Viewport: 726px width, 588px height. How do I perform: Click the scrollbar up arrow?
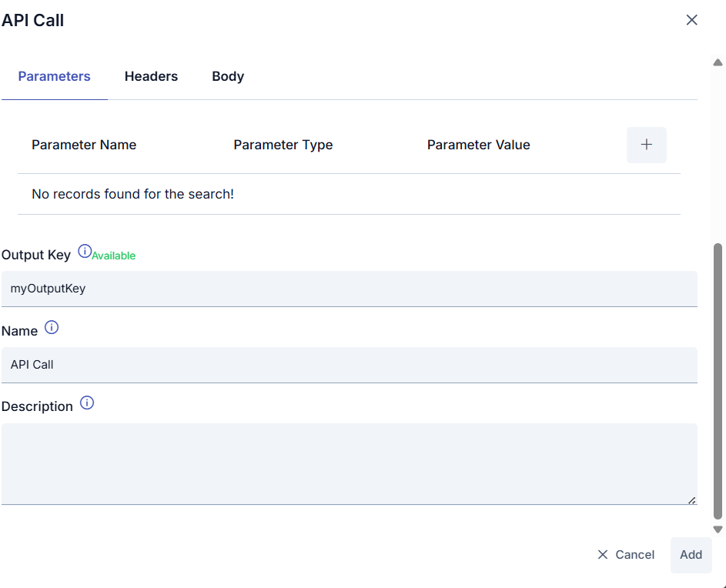coord(718,62)
